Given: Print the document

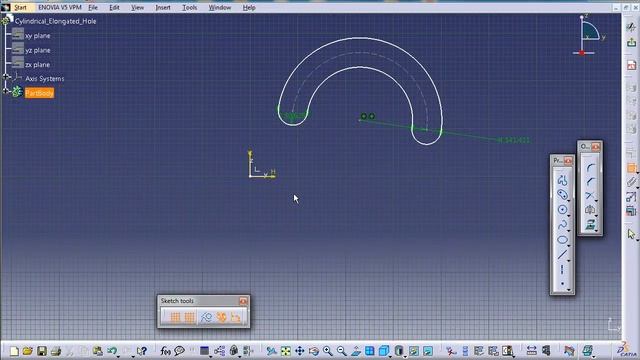Looking at the screenshot, I should click(x=56, y=351).
